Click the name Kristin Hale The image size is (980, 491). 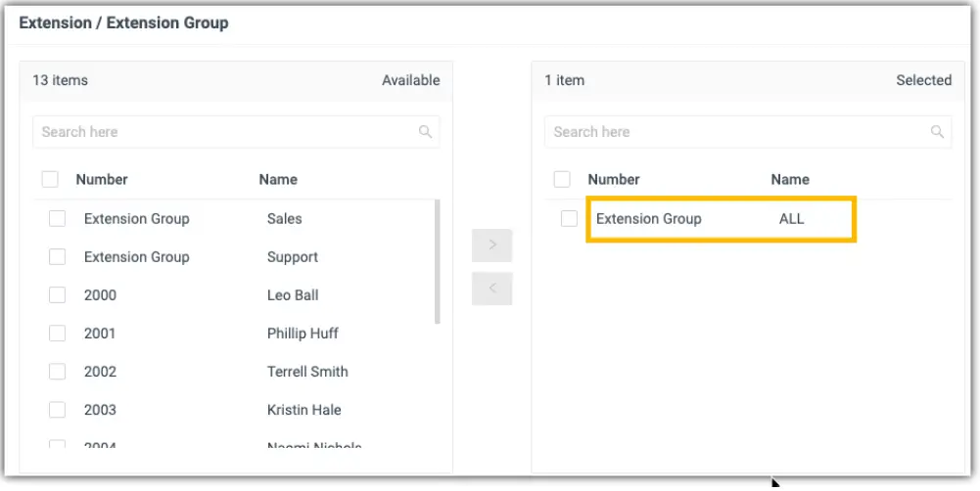(x=303, y=410)
